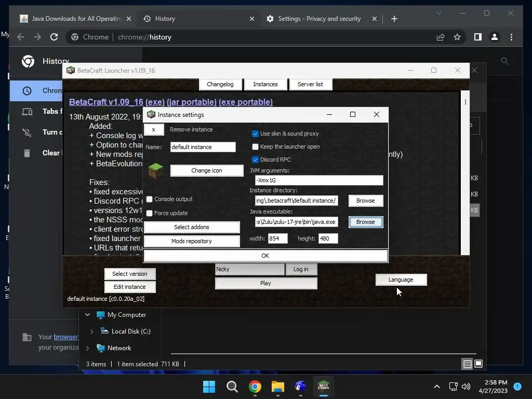
Task: Click the history search magnifier icon
Action: coord(504,61)
